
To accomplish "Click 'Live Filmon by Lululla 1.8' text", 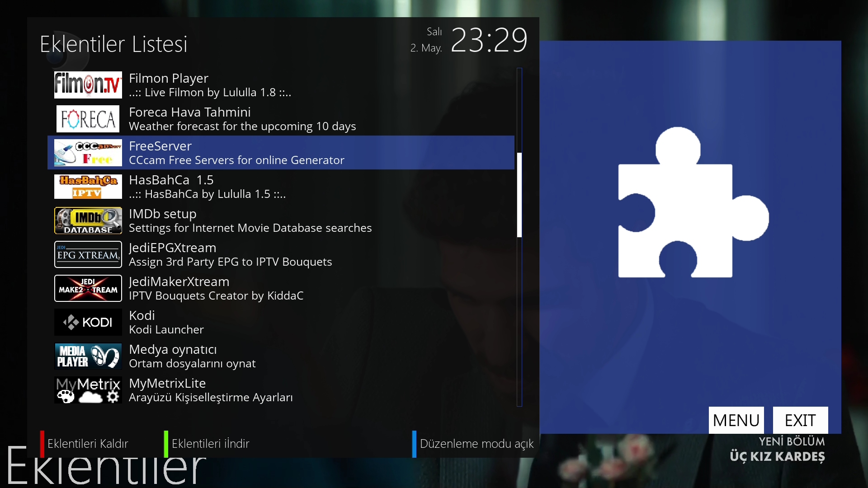I will 210,92.
